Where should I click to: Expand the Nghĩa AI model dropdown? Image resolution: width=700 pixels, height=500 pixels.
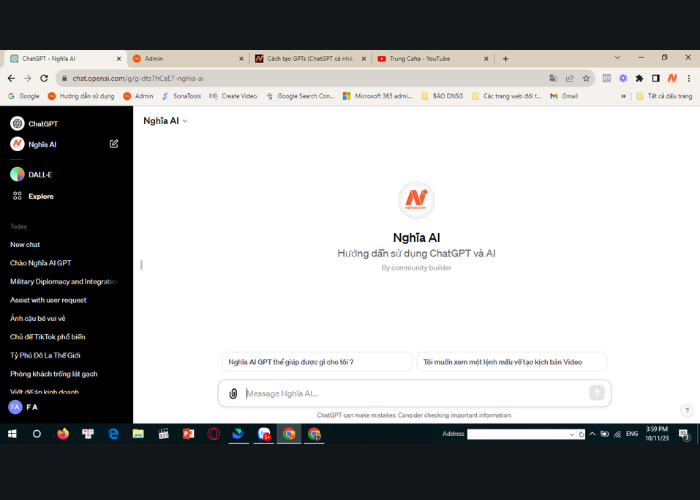tap(165, 121)
